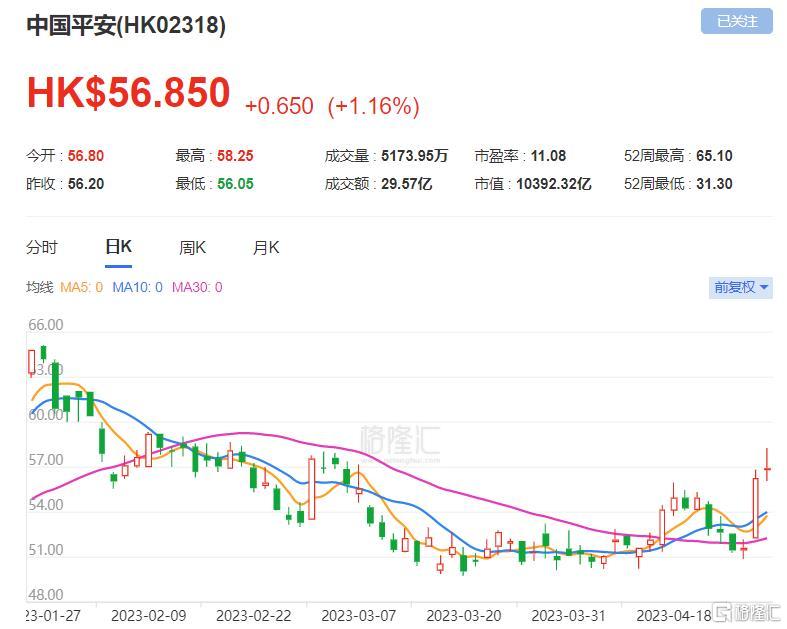This screenshot has width=787, height=629.
Task: Click the 2023-02-22 date axis label
Action: pos(253,615)
